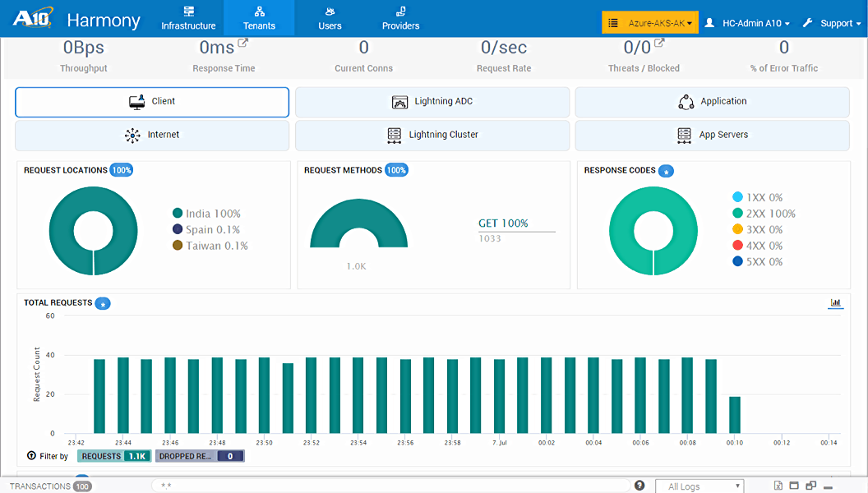Click the Lightning Cluster server icon
The image size is (868, 493).
(x=395, y=136)
